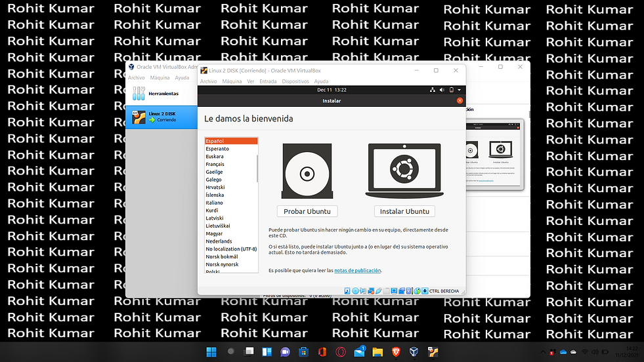This screenshot has height=362, width=644.
Task: Select Nederlands in the language list
Action: tap(231, 241)
